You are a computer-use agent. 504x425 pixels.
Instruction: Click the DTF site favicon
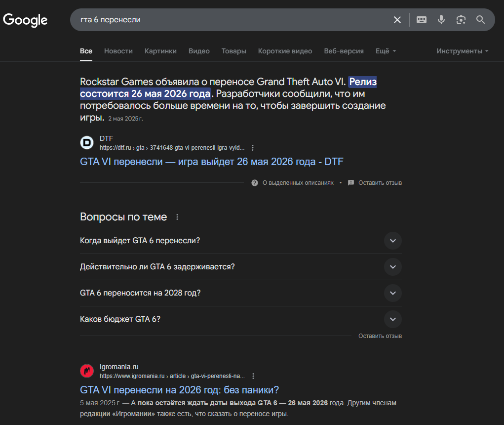[87, 142]
